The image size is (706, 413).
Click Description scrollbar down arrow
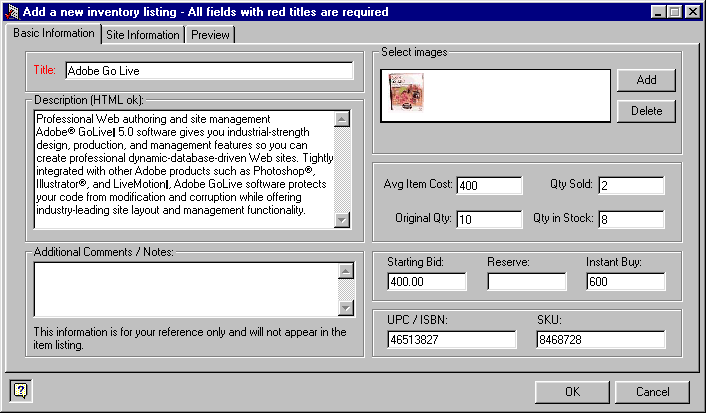pyautogui.click(x=342, y=220)
